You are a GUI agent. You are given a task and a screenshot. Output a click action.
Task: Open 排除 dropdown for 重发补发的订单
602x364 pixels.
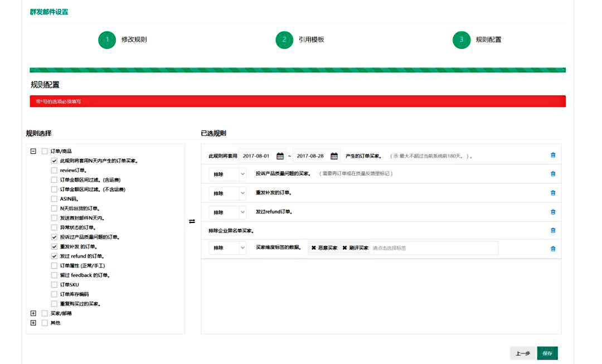(227, 193)
